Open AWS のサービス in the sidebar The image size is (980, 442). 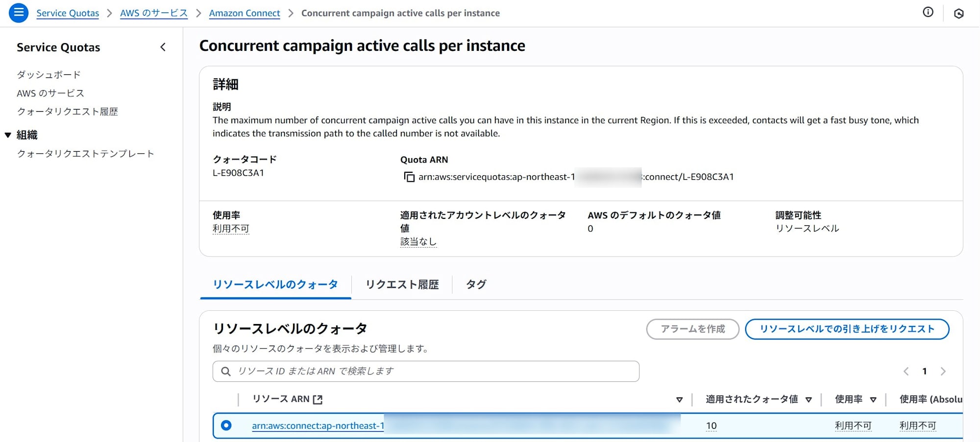[x=50, y=93]
